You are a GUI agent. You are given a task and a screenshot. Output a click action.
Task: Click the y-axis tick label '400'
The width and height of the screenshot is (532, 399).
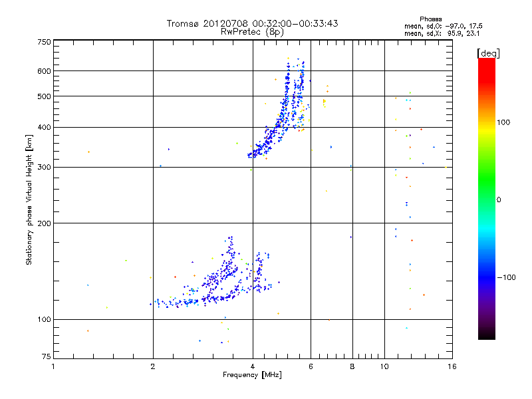click(x=44, y=128)
